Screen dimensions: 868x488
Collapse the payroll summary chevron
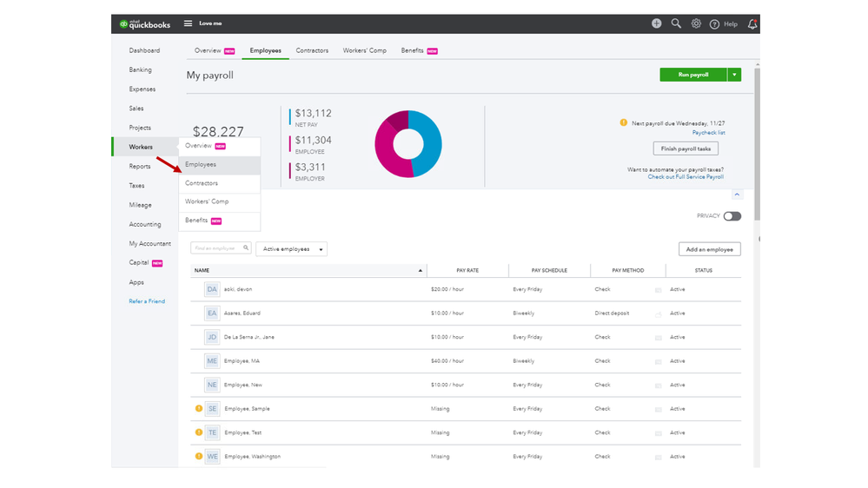point(737,195)
